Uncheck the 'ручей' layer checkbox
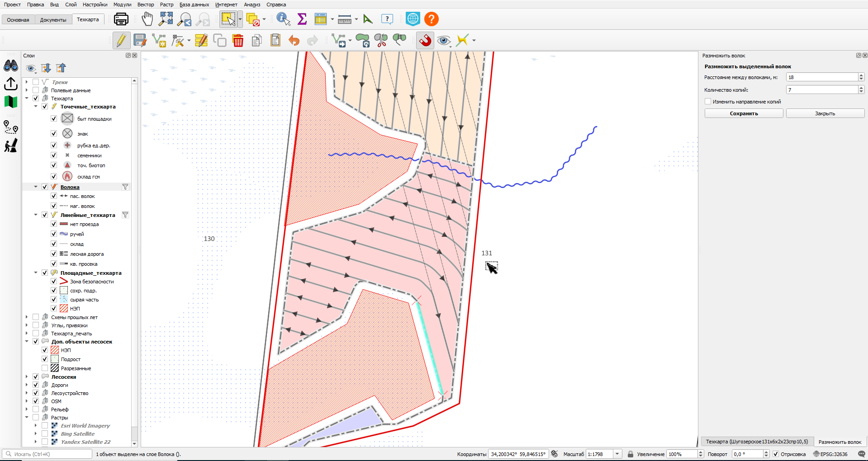 [54, 234]
